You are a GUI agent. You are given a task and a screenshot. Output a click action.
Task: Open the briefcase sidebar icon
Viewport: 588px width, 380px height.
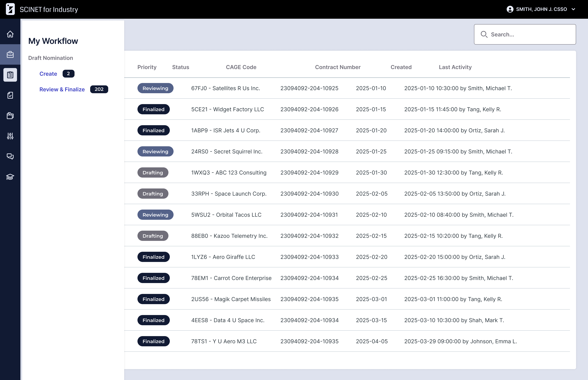[x=10, y=55]
